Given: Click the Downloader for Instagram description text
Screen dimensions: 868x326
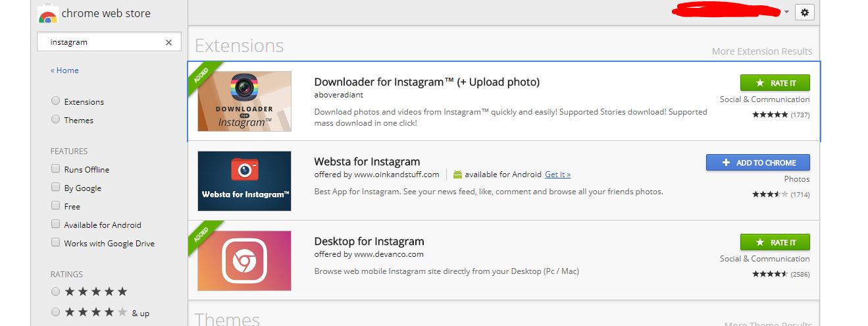Looking at the screenshot, I should [511, 117].
